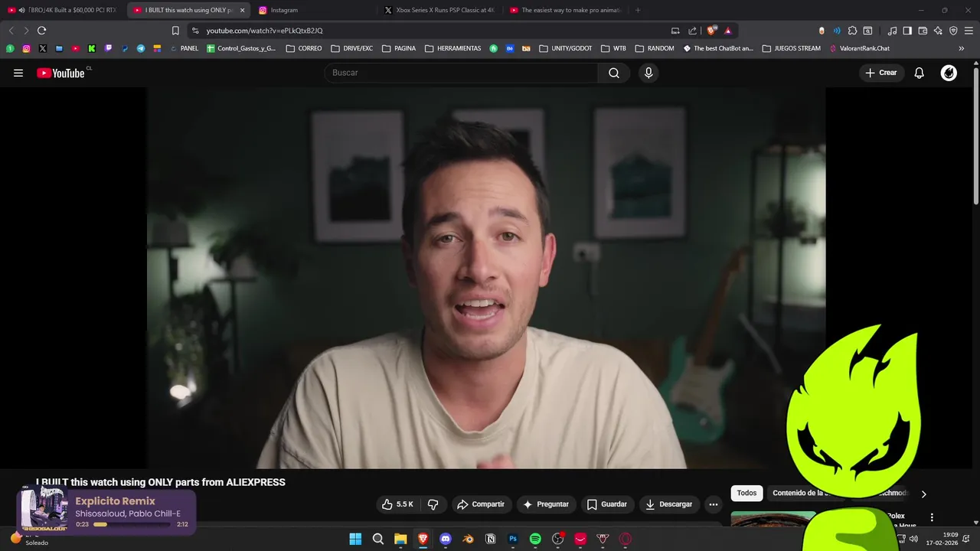Viewport: 980px width, 551px height.
Task: Open the Telegram bookmark icon
Action: click(x=141, y=48)
